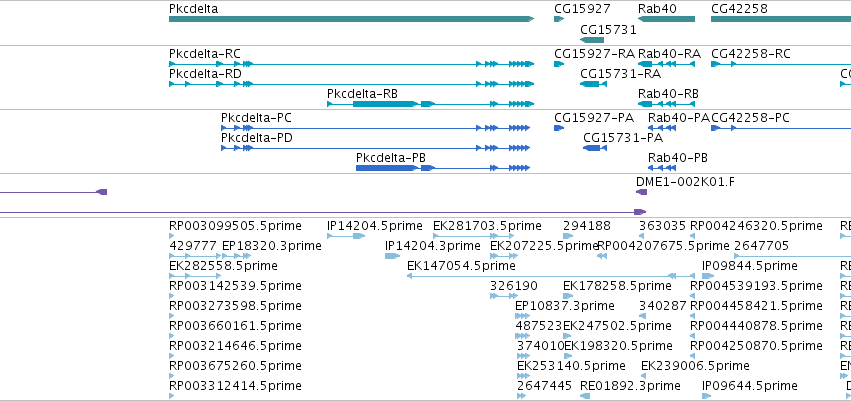851x401 pixels.
Task: Click the EK198320.5prime EST label
Action: coord(618,346)
